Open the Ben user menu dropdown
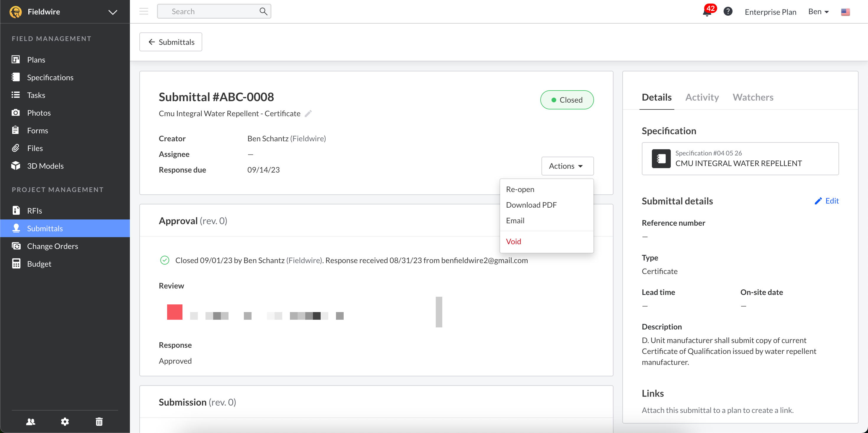Viewport: 868px width, 433px height. coord(818,12)
